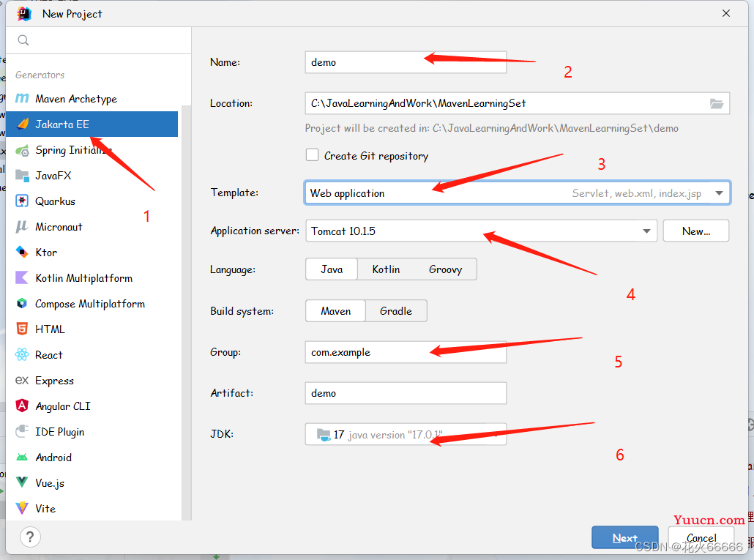
Task: Click the Vite logo icon
Action: coord(22,508)
